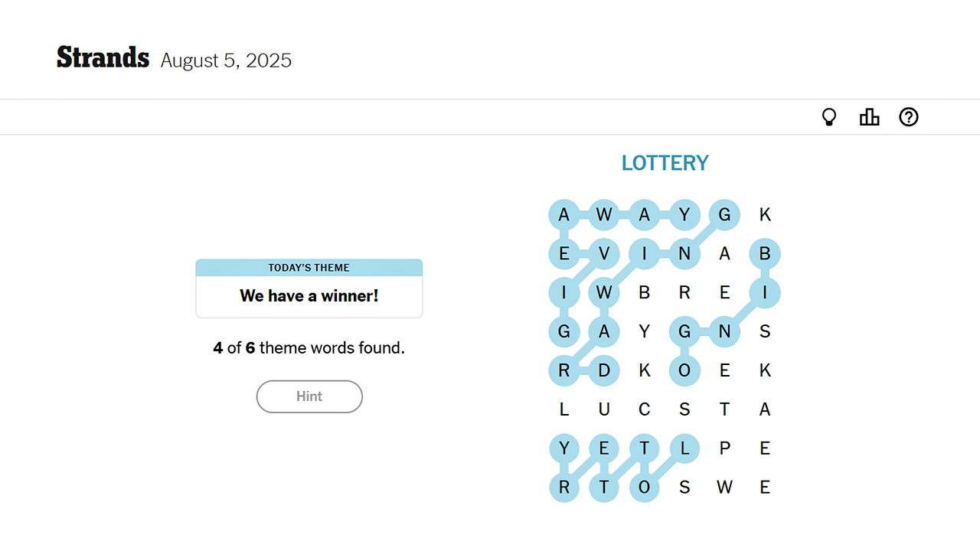This screenshot has height=551, width=980.
Task: Select the unhighlighted letter Y
Action: click(x=645, y=331)
